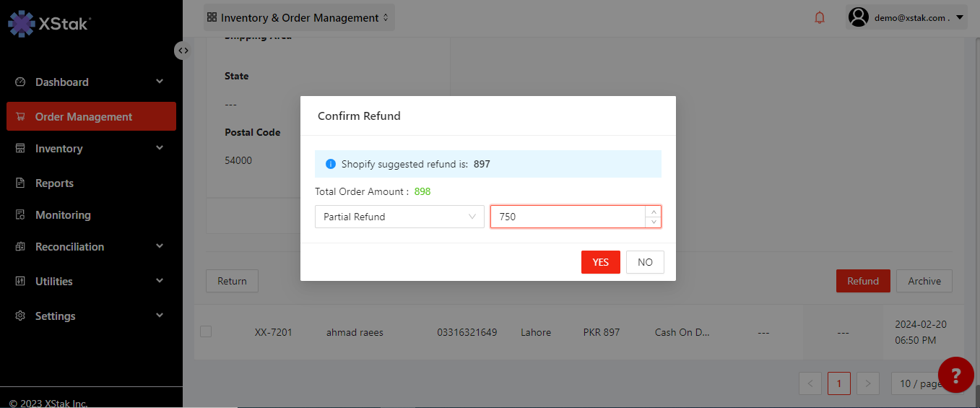Screen dimensions: 980x408
Task: Click the Reports document icon
Action: click(x=21, y=183)
